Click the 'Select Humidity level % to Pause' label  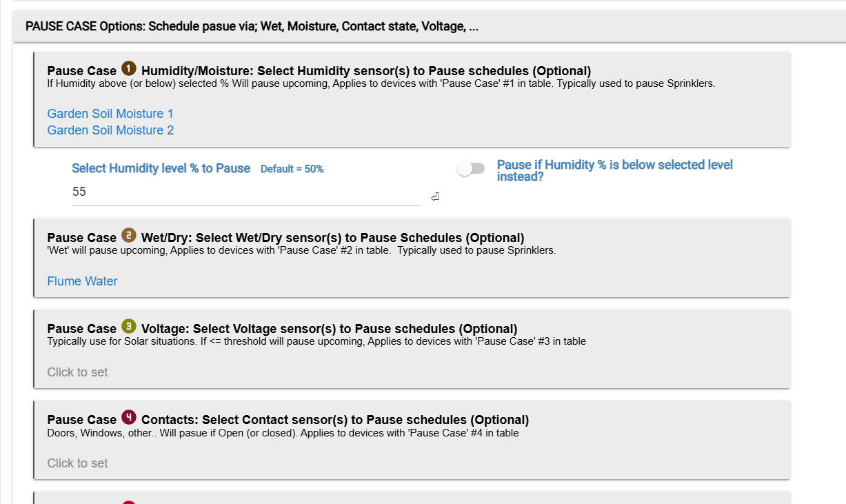[161, 168]
